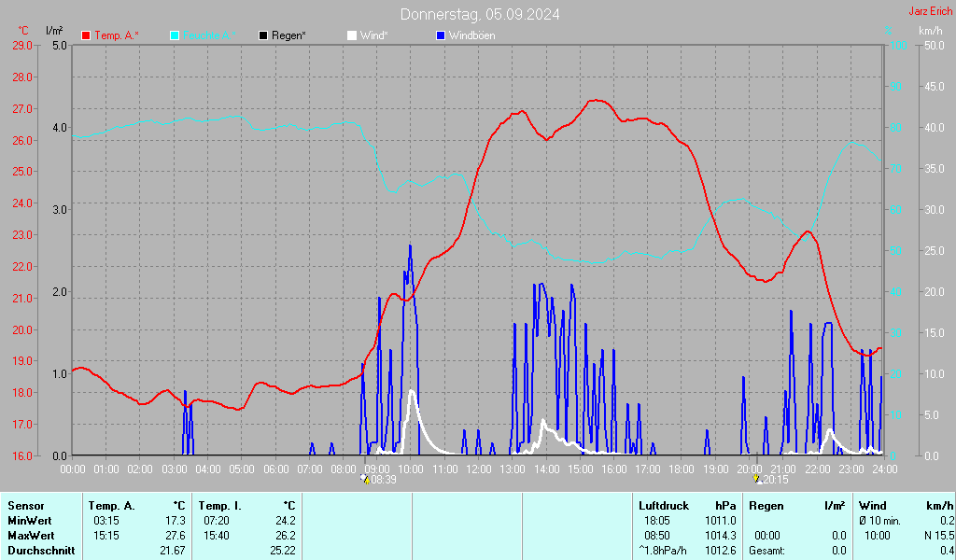Click the red Temp. A. legend square
This screenshot has width=956, height=560.
click(86, 35)
